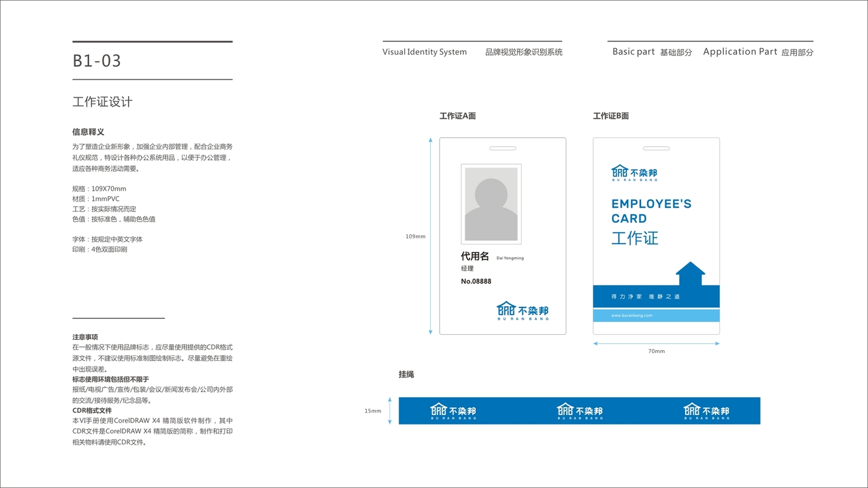
Task: Click the lanyard slot hole on card A
Action: [502, 149]
